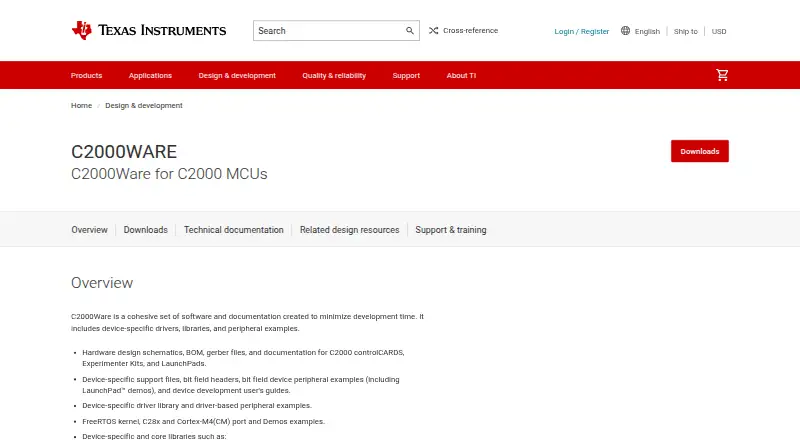The height and width of the screenshot is (440, 800).
Task: Go to Home breadcrumb
Action: pyautogui.click(x=81, y=105)
